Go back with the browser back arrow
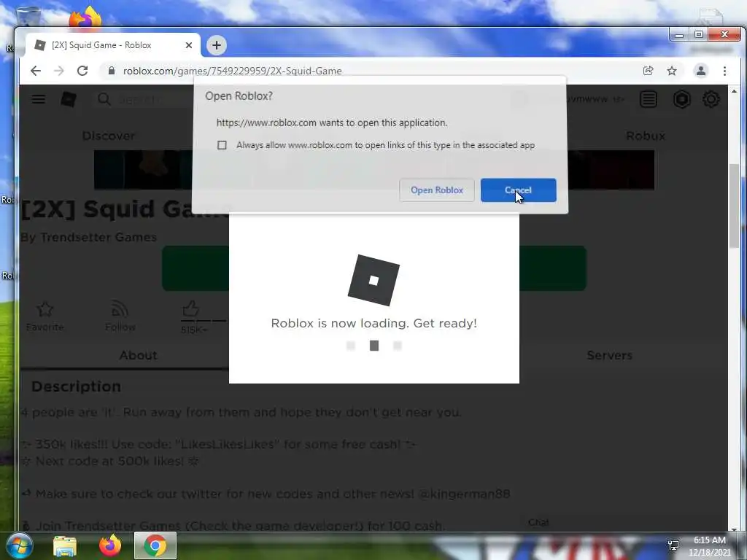 (x=36, y=71)
